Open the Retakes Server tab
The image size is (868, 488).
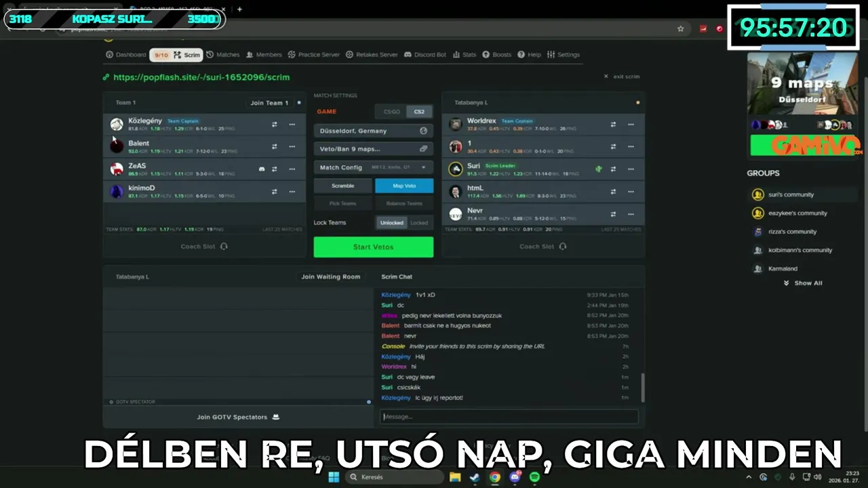tap(372, 55)
